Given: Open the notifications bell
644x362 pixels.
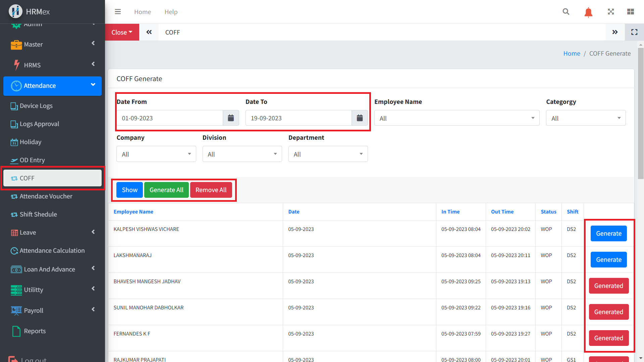Looking at the screenshot, I should pos(588,12).
